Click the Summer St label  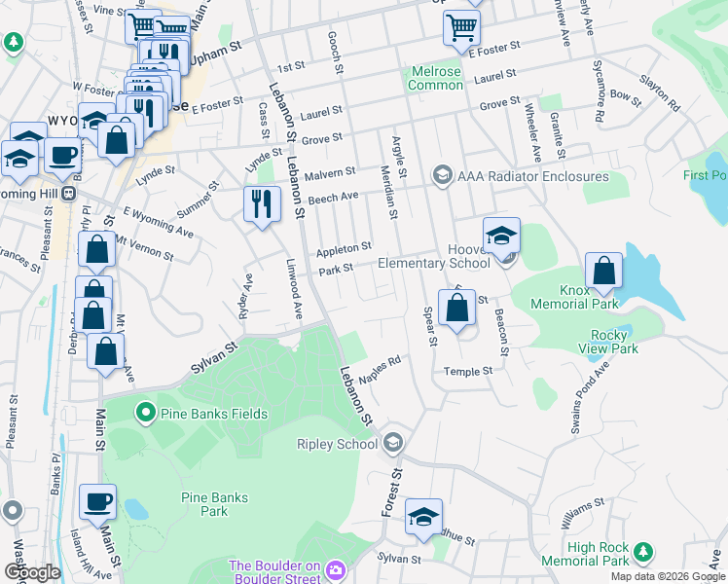tap(198, 200)
